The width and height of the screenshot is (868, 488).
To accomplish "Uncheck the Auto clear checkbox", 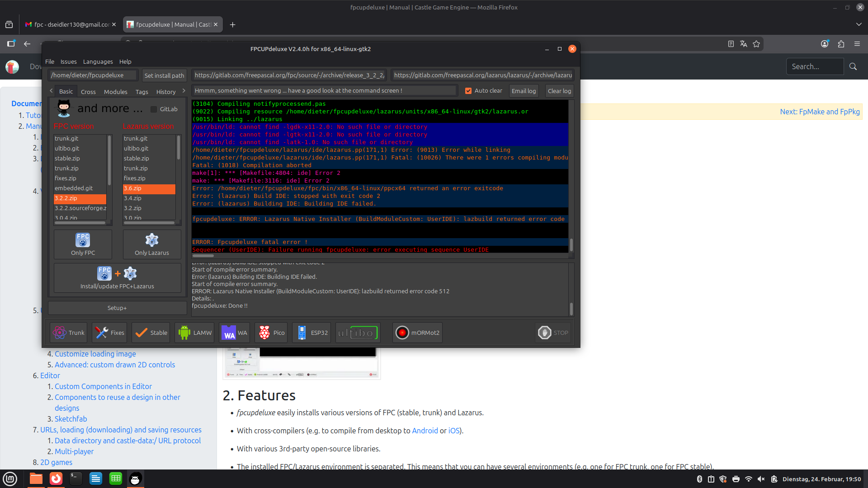I will coord(468,91).
